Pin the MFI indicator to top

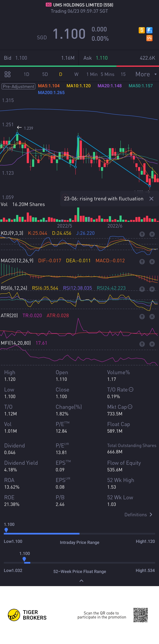tap(142, 344)
